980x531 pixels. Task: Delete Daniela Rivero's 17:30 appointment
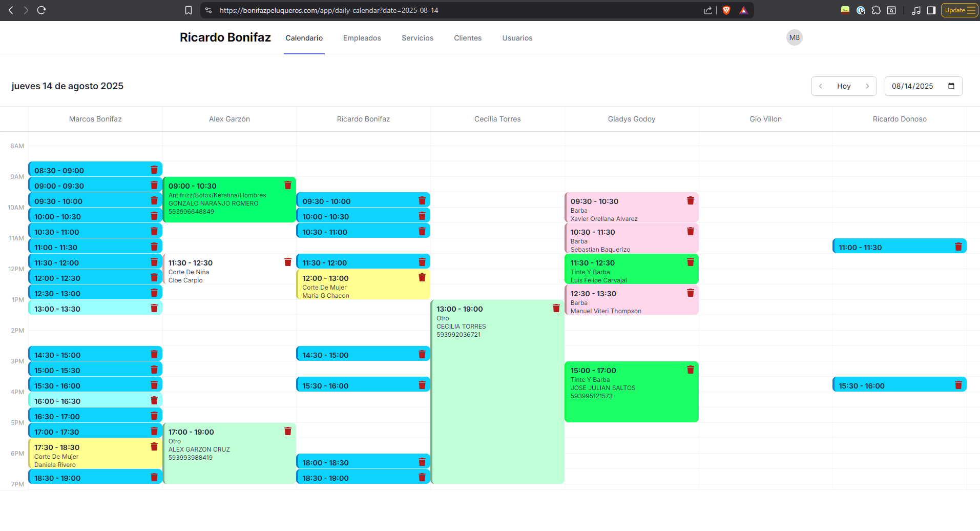click(154, 446)
